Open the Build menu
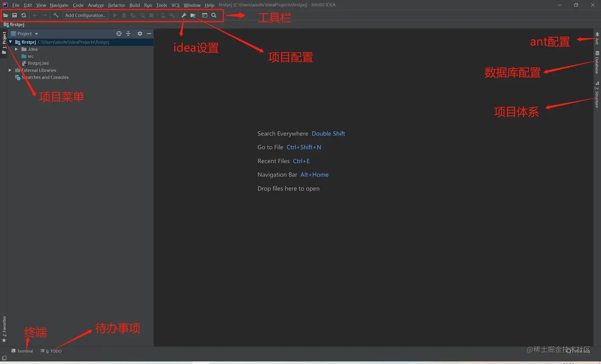Screen dimensions: 601x364 click(x=135, y=5)
